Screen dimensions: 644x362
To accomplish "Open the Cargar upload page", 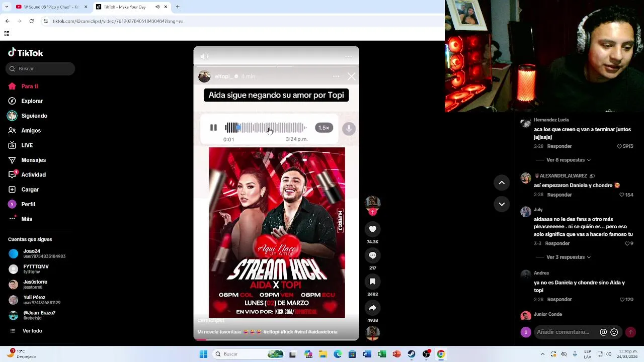I will tap(23, 190).
